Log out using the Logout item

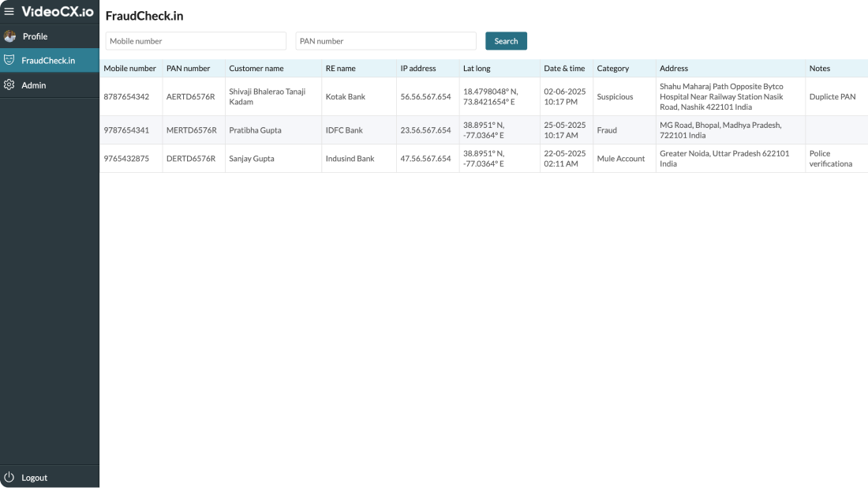coord(50,477)
